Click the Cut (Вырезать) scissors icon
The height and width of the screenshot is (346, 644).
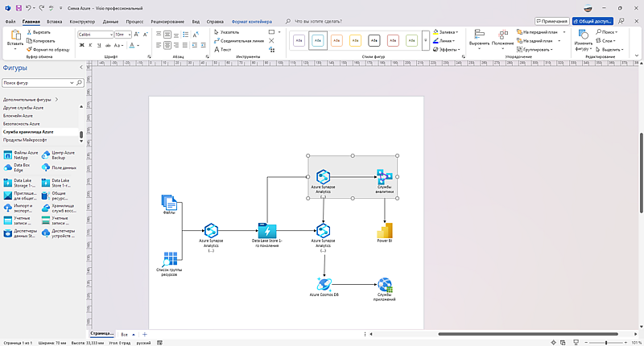pos(29,32)
